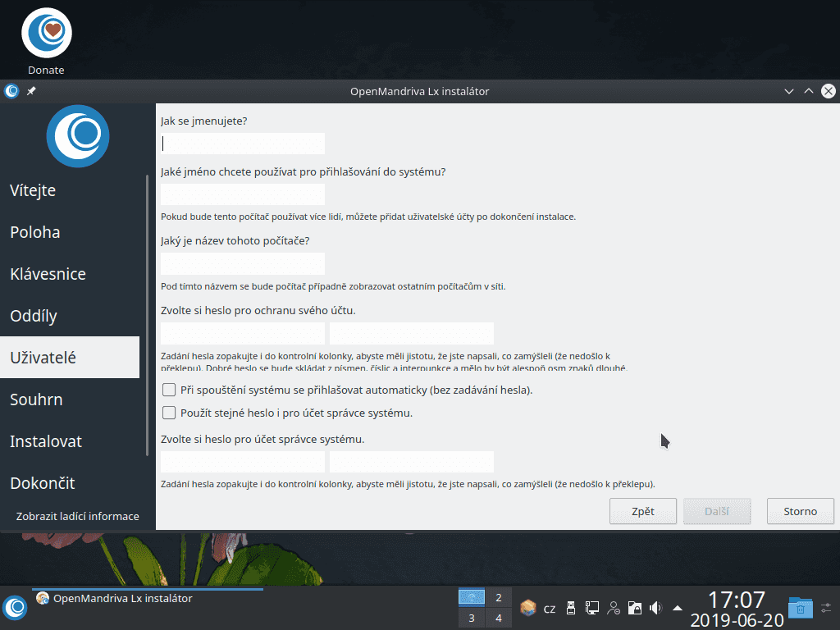The width and height of the screenshot is (840, 630).
Task: Show debug info via Zobrazit ladící informace
Action: click(x=76, y=516)
